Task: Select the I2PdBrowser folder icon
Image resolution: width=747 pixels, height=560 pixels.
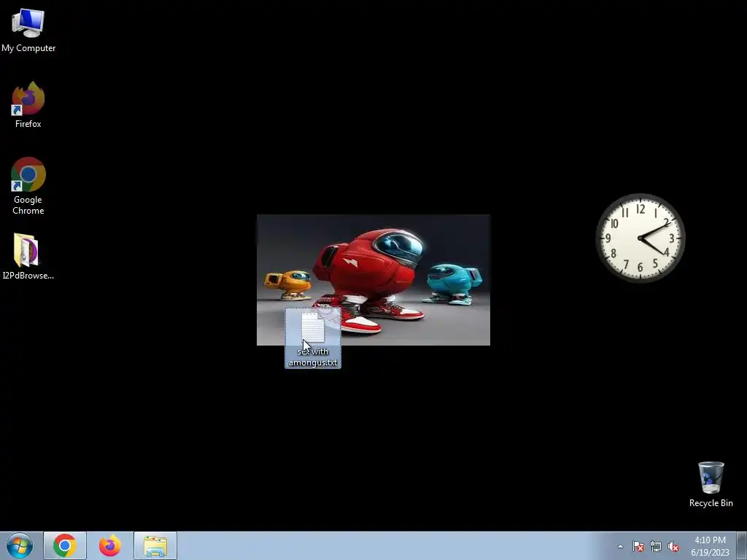Action: coord(28,256)
